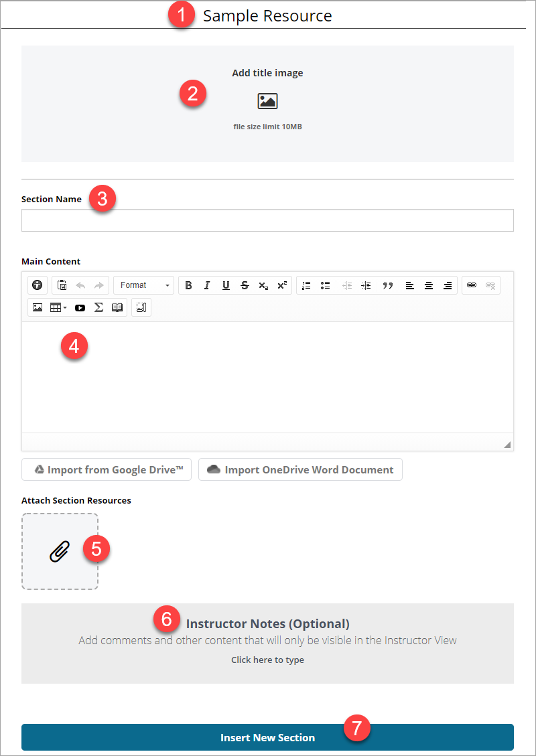Align text right
536x756 pixels.
click(x=448, y=285)
